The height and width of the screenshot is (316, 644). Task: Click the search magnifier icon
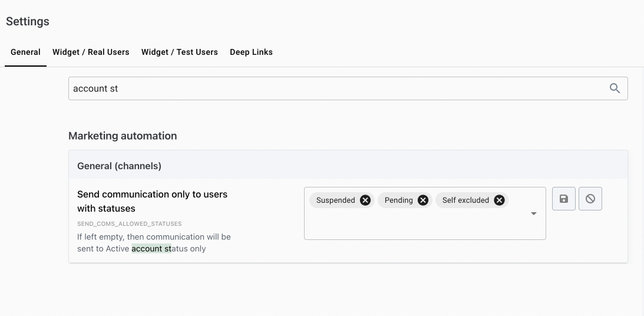pos(615,88)
